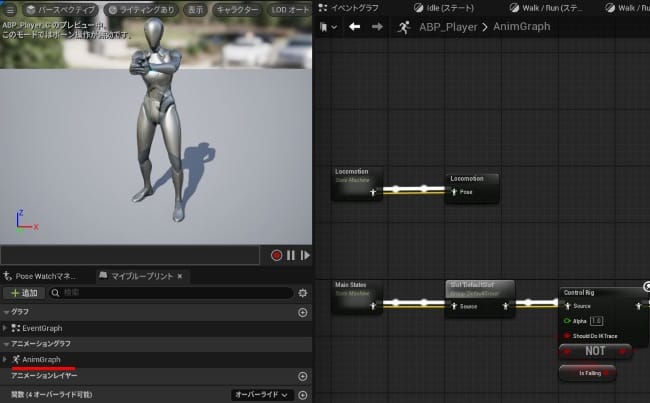
Task: Add a new アニメーションレイヤー with plus icon
Action: click(x=303, y=376)
